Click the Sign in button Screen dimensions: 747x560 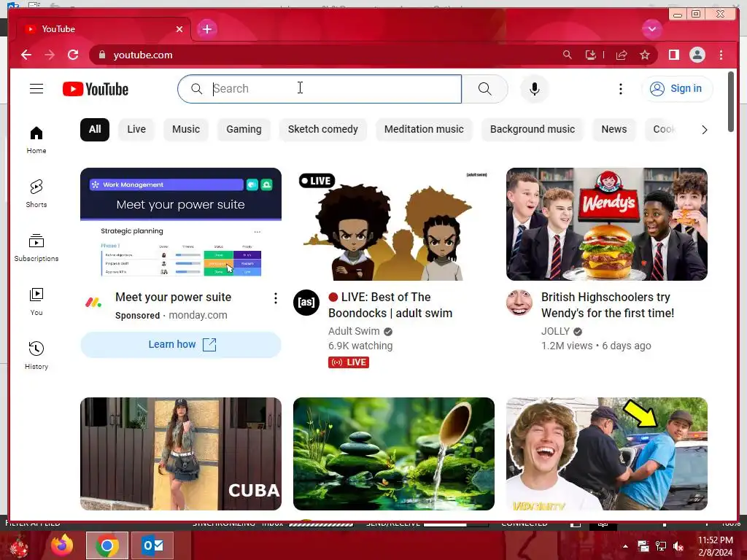(x=677, y=88)
